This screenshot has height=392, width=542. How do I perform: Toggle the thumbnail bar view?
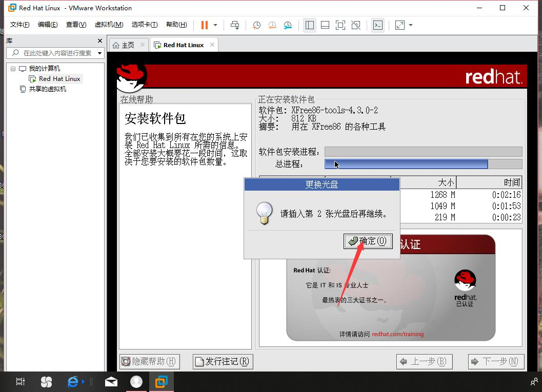click(x=325, y=25)
